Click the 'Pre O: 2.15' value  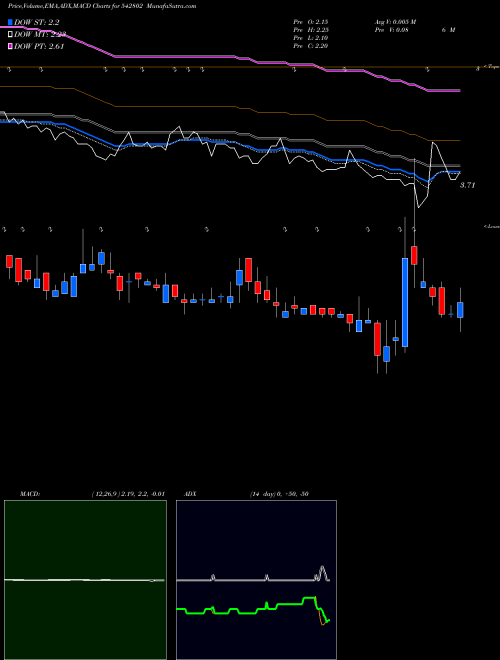[x=311, y=21]
